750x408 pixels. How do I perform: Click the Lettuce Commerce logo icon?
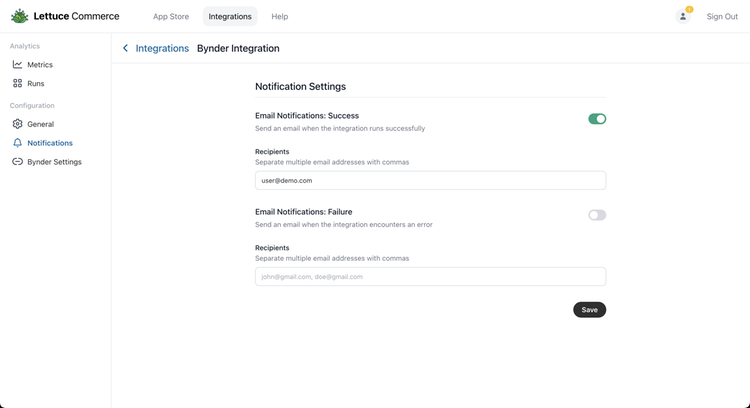click(20, 16)
